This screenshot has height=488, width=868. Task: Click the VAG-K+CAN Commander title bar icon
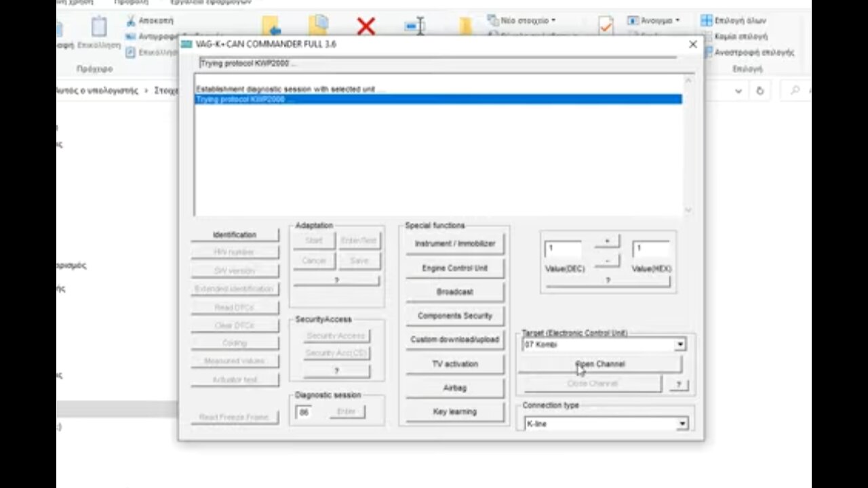[186, 44]
